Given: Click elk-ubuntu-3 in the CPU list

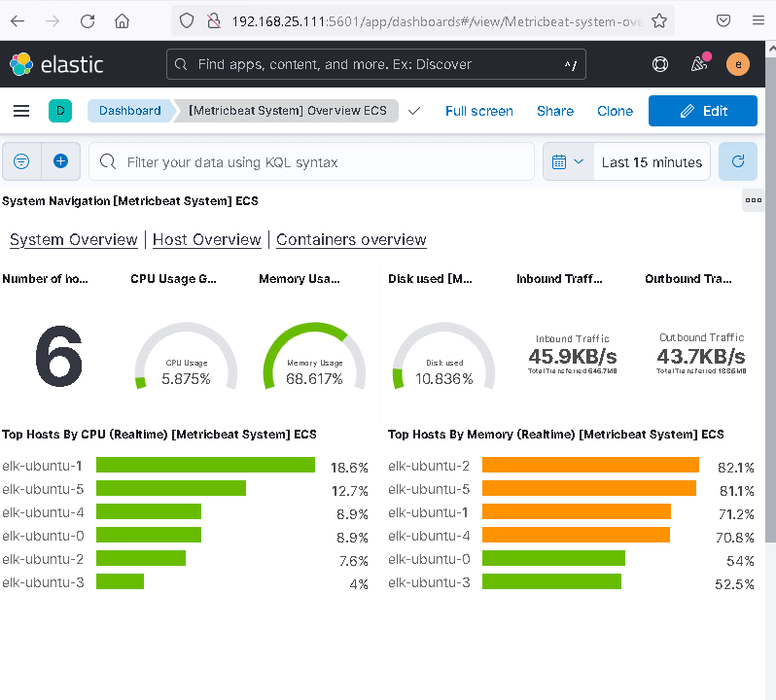Looking at the screenshot, I should 43,582.
